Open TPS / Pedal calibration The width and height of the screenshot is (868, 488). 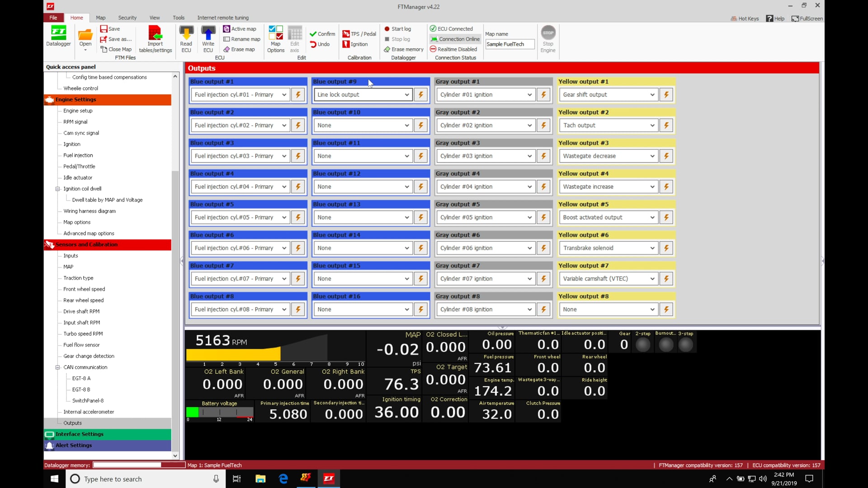pyautogui.click(x=359, y=34)
